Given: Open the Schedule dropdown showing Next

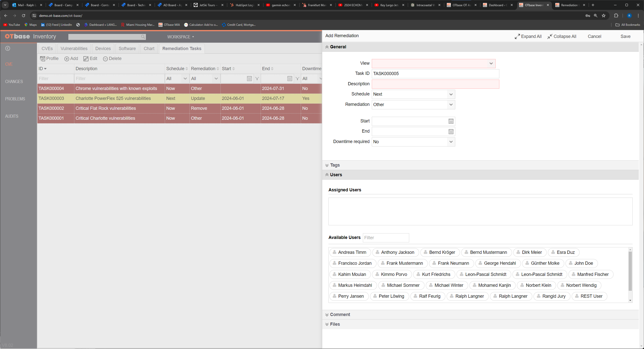Looking at the screenshot, I should coord(413,94).
